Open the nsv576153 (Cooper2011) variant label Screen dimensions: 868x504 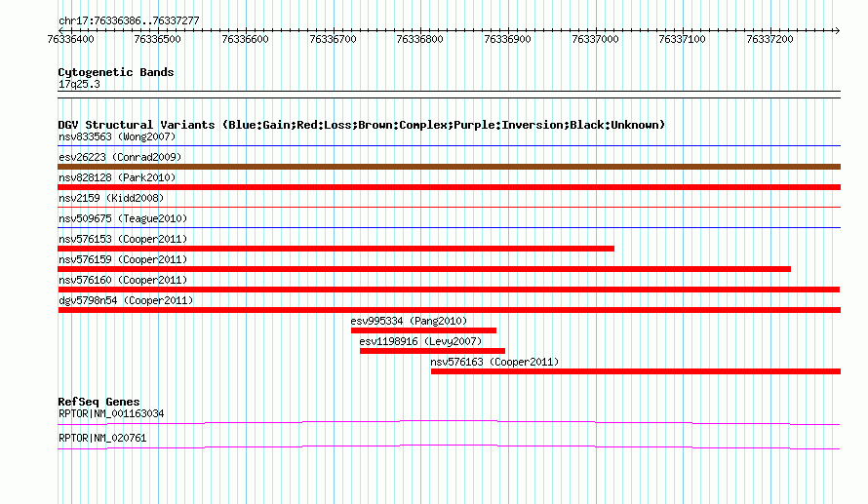tap(123, 239)
